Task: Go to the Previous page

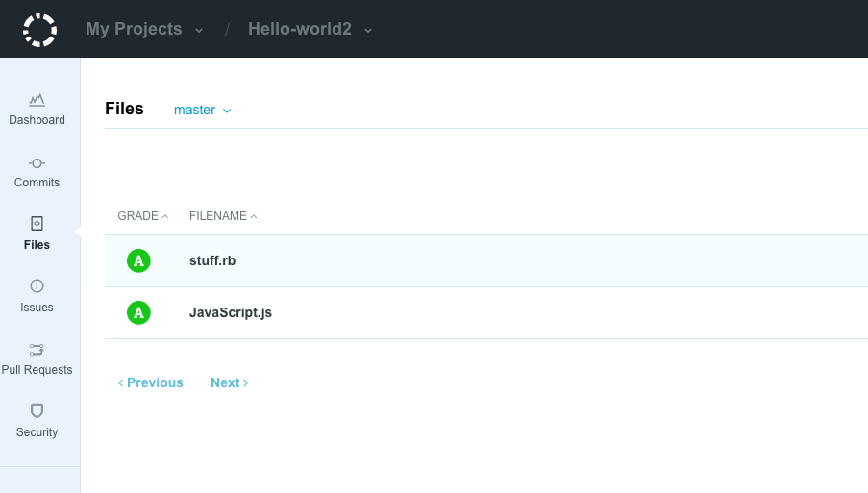Action: pos(151,382)
